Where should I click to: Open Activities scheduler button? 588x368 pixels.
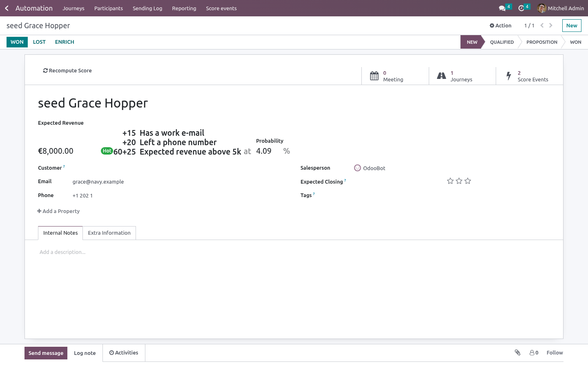124,353
